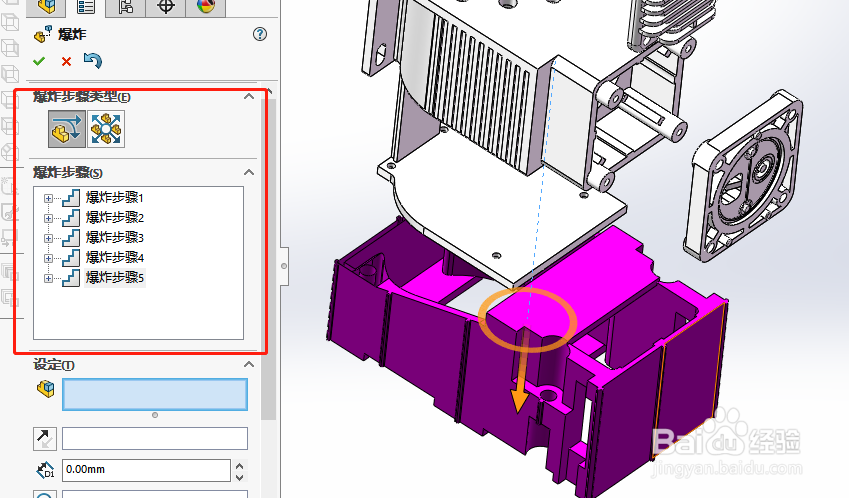The height and width of the screenshot is (498, 849).
Task: Collapse the 设定(T) section
Action: click(x=249, y=364)
